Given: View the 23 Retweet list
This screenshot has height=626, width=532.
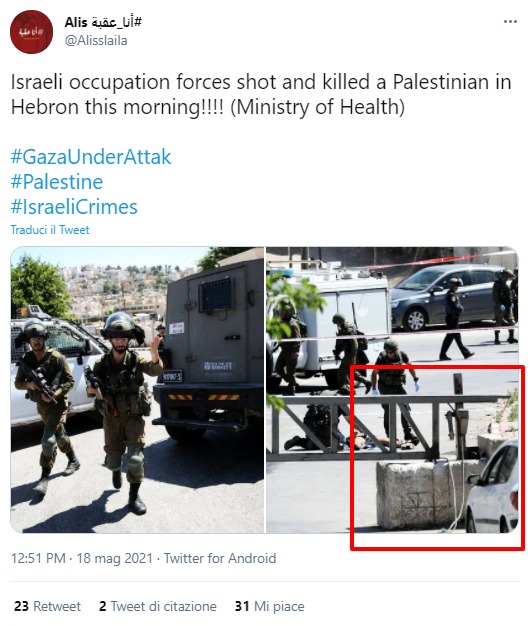Looking at the screenshot, I should tap(47, 606).
